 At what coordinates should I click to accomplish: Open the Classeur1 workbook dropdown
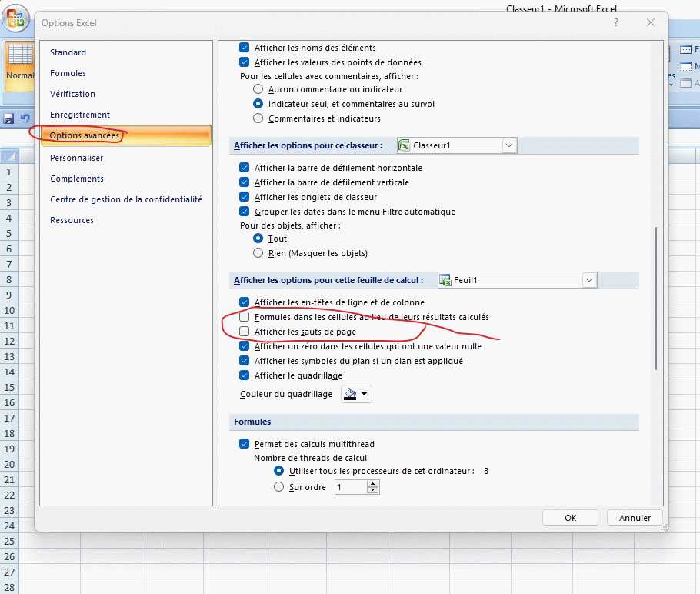pyautogui.click(x=508, y=145)
